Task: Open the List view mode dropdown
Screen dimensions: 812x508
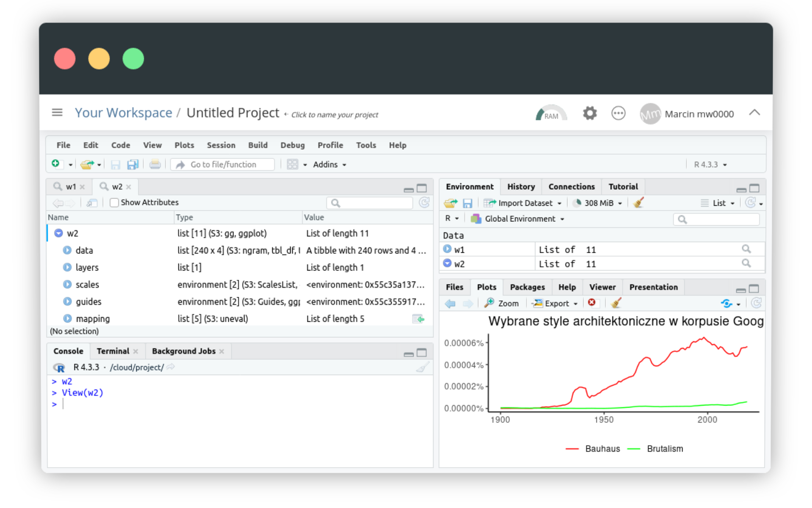Action: (718, 203)
